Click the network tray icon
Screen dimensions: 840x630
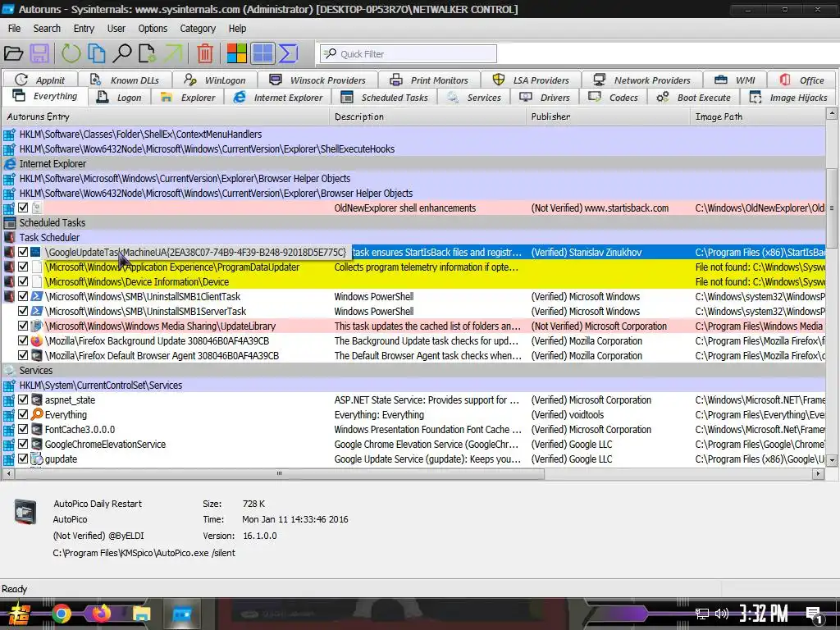click(702, 614)
